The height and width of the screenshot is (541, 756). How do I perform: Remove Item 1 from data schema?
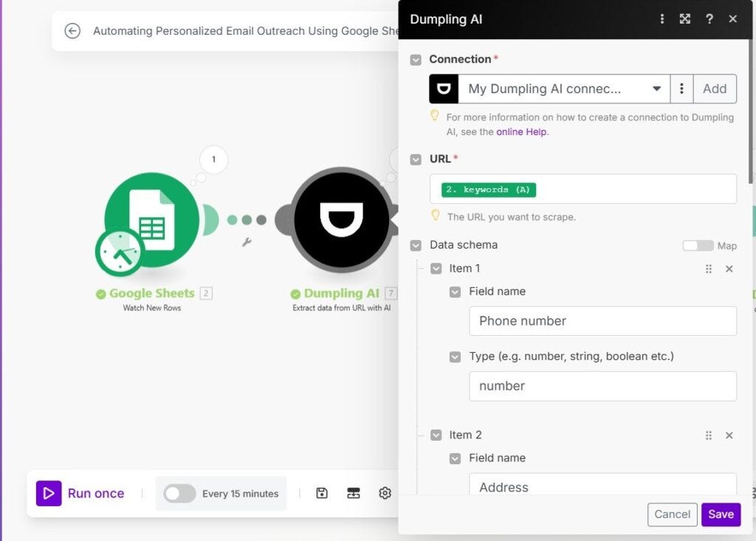729,269
